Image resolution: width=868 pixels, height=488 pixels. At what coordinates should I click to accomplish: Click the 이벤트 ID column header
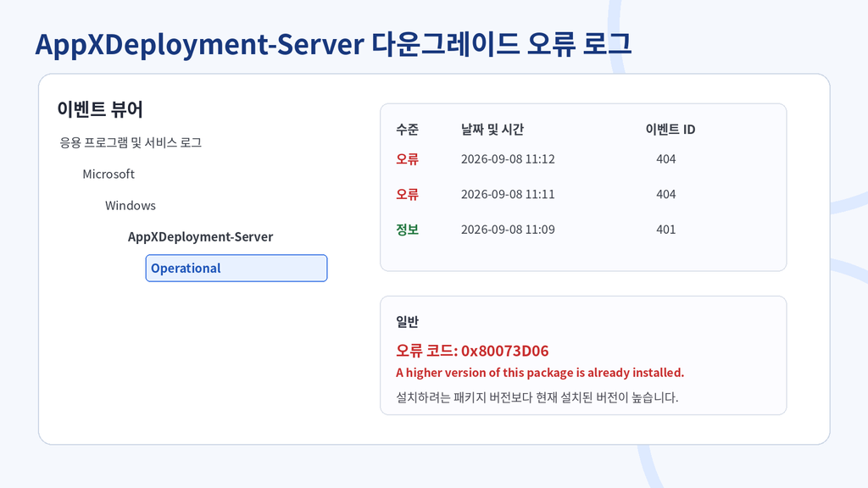click(x=670, y=130)
